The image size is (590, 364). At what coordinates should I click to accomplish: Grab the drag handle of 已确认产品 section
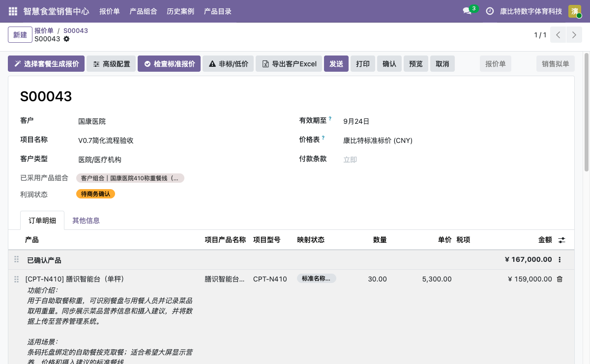16,259
